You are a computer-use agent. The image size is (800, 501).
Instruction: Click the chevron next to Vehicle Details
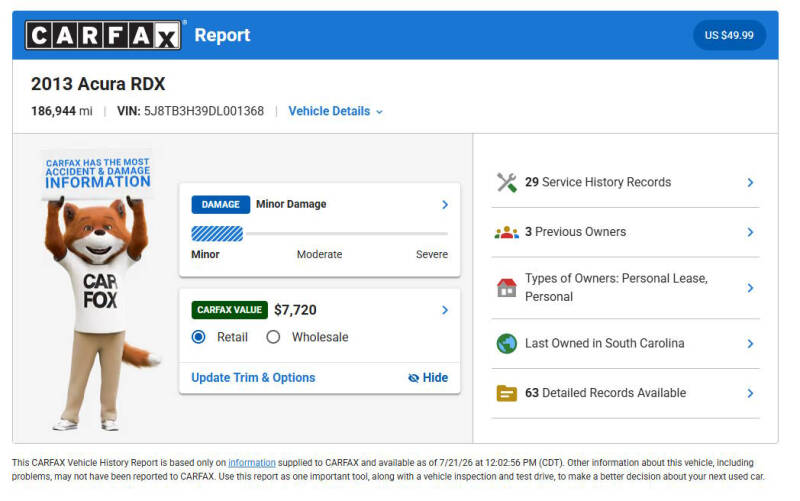pos(379,112)
